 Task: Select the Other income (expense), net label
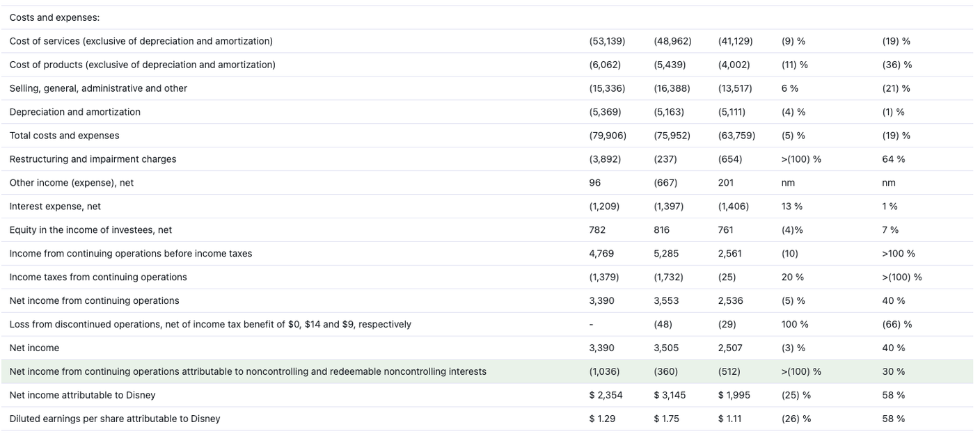coord(71,183)
